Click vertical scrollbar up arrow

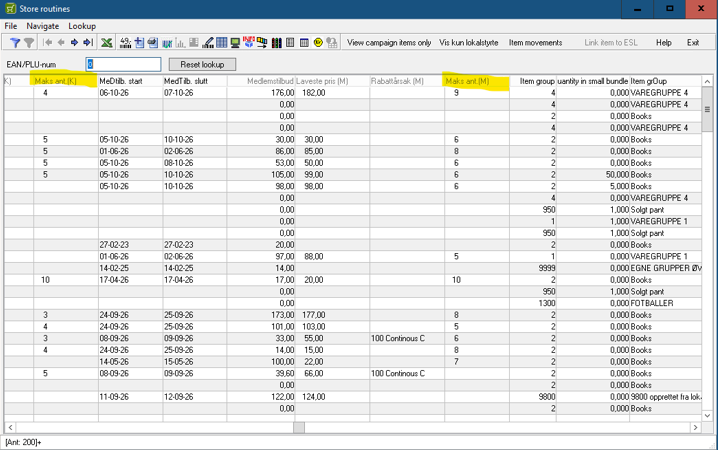click(707, 81)
